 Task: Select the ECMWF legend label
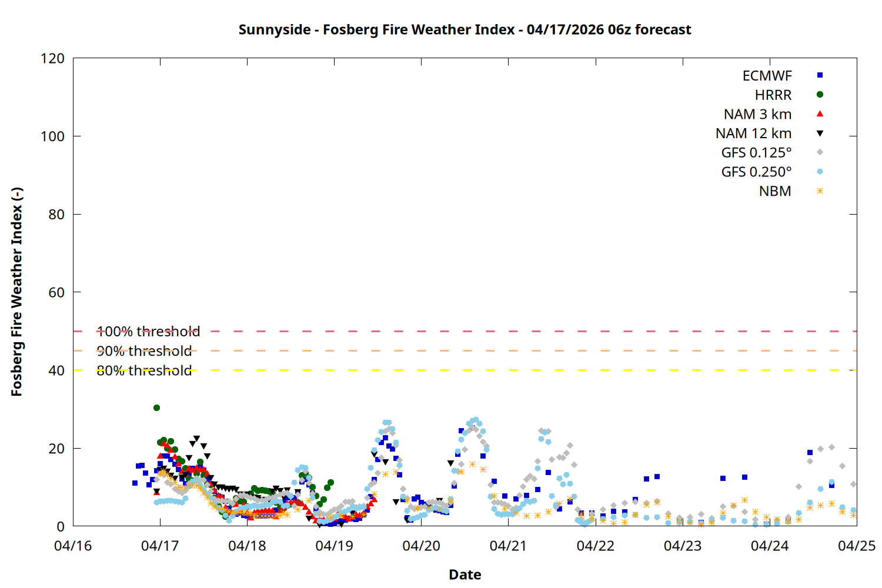(767, 76)
